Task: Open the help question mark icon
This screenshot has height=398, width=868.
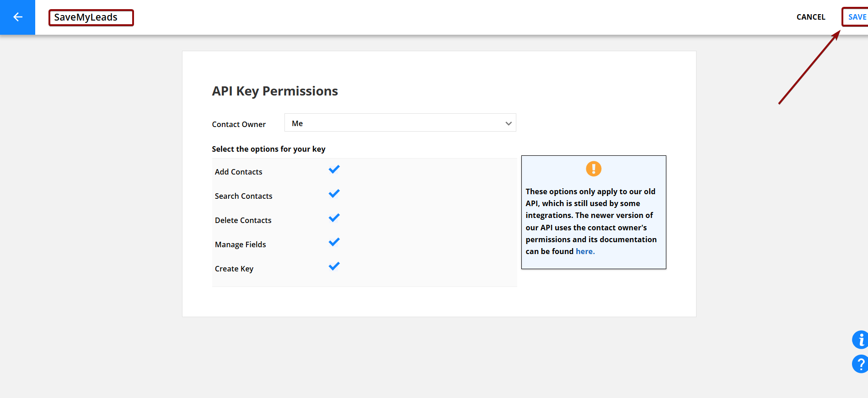Action: pos(860,364)
